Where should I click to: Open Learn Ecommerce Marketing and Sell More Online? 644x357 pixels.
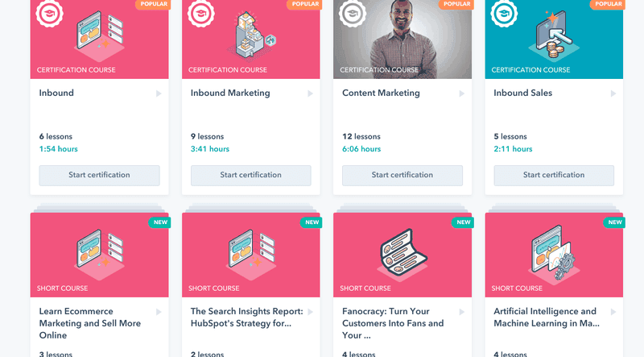(x=90, y=323)
